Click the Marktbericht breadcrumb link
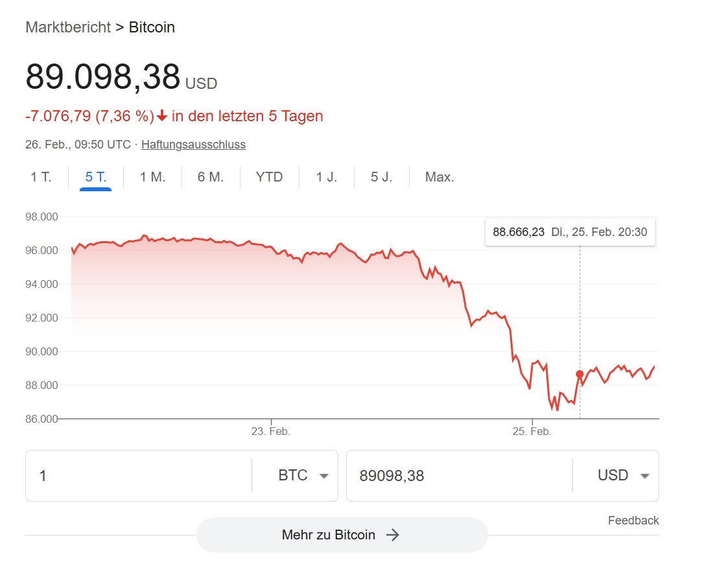Screen dimensions: 724x588 68,27
